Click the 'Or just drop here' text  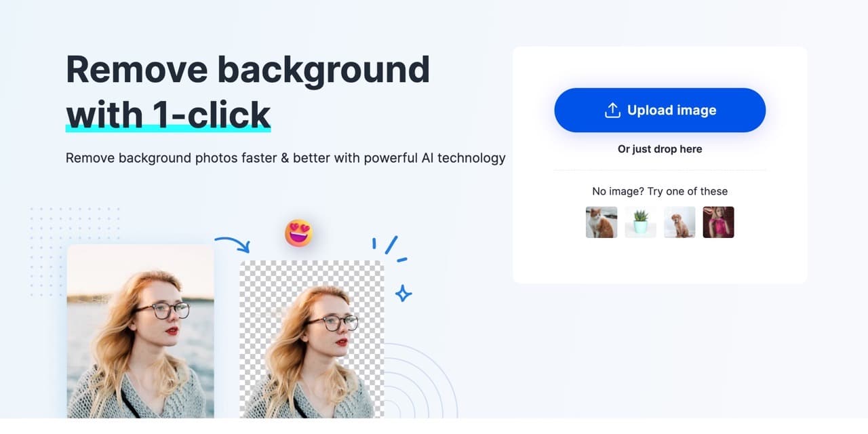coord(660,149)
